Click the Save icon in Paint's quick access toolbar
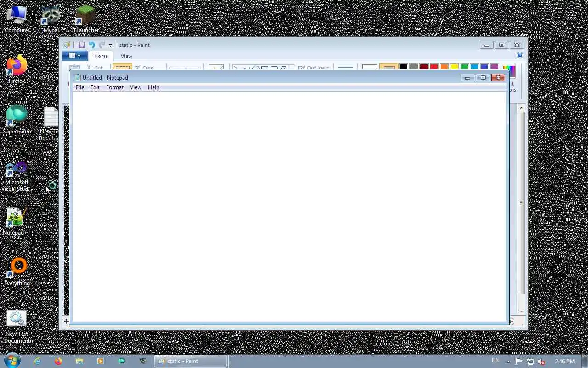Screen dimensions: 588x368 pos(81,45)
